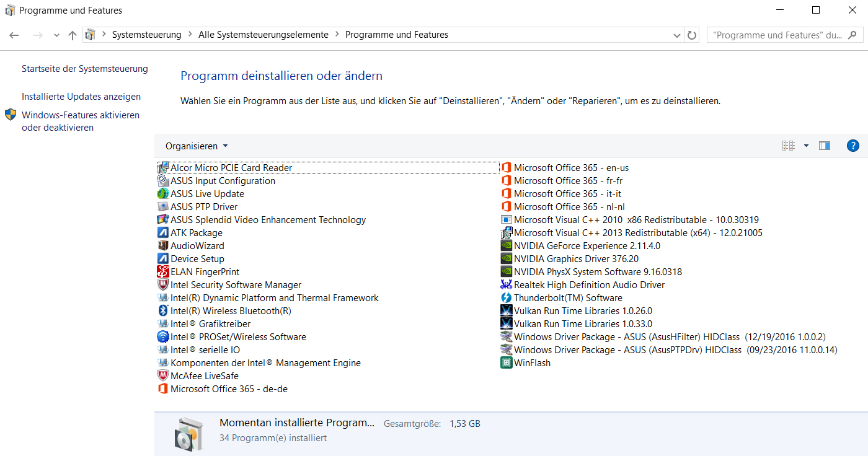
Task: Toggle the preview pane button
Action: [x=825, y=146]
